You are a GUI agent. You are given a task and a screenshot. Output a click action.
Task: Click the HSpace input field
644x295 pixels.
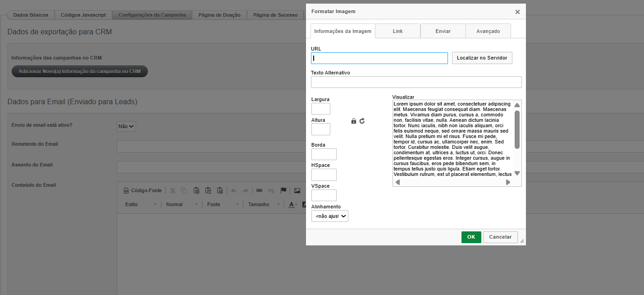pos(324,175)
